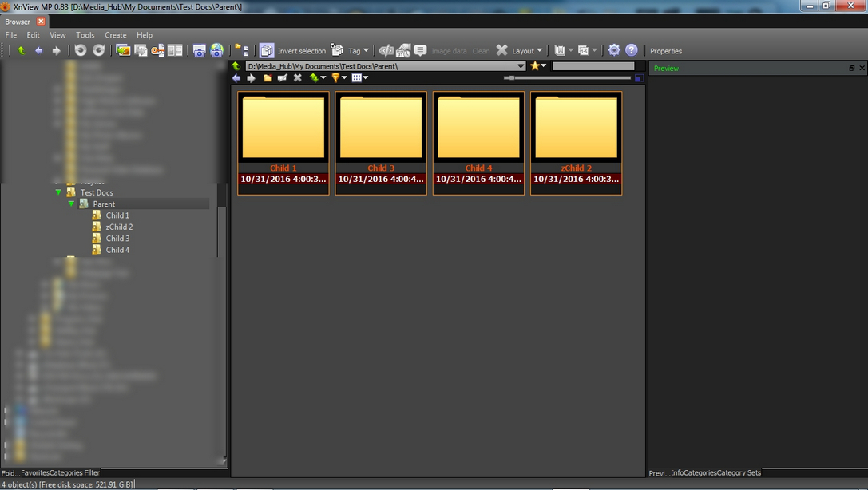Viewport: 868px width, 490px height.
Task: Click the fullscreen icon right of zoom slider
Action: pos(639,78)
